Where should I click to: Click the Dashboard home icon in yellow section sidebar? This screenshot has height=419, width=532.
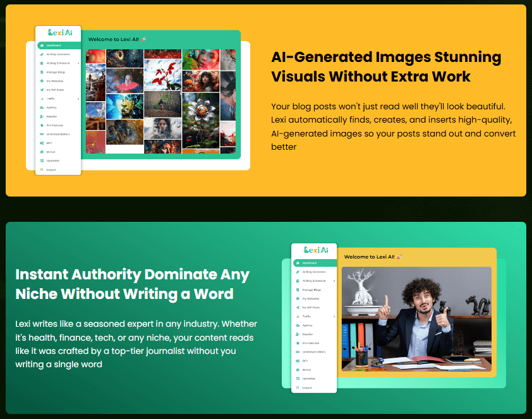pos(41,46)
